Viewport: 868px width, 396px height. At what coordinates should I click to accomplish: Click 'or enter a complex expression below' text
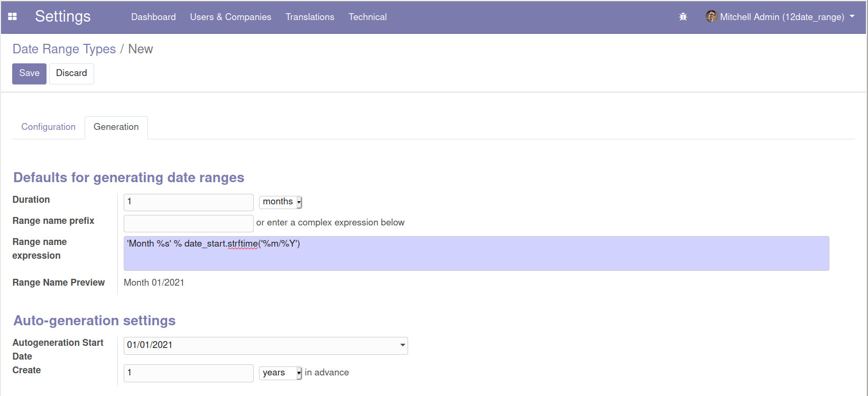[x=330, y=223]
